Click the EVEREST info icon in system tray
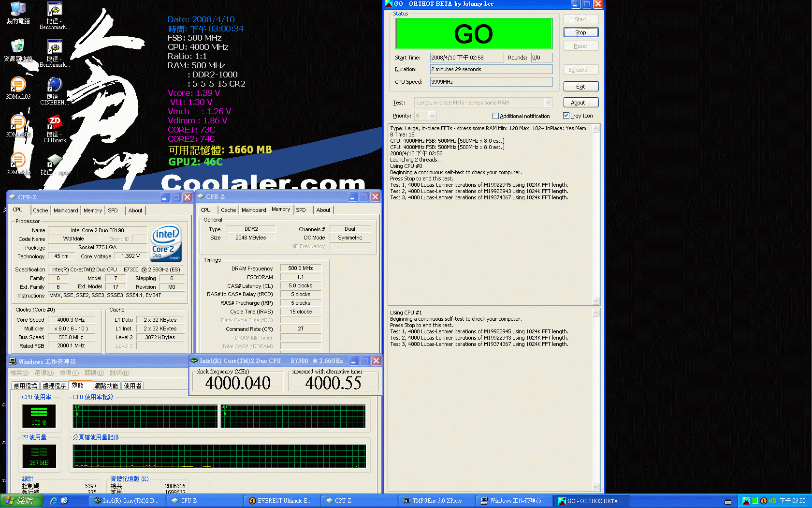Screen dimensions: 812x508 click(763, 501)
